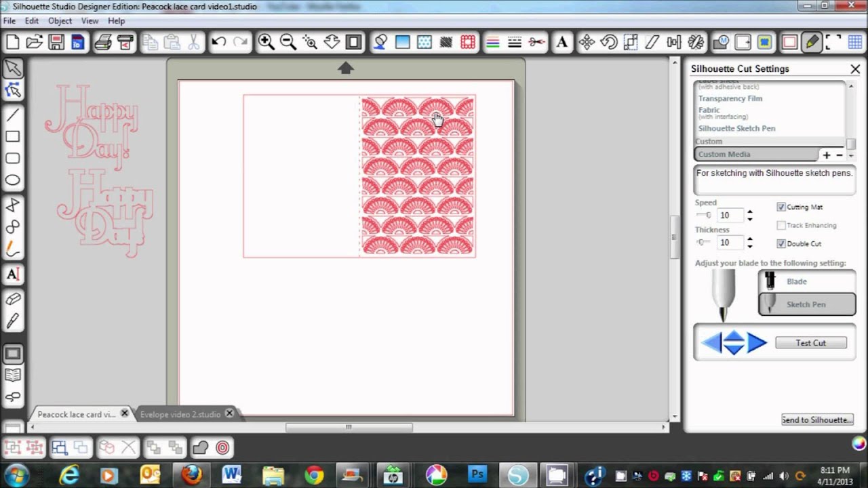Switch to the Peacock lace card tab
Viewport: 868px width, 488px height.
(77, 414)
